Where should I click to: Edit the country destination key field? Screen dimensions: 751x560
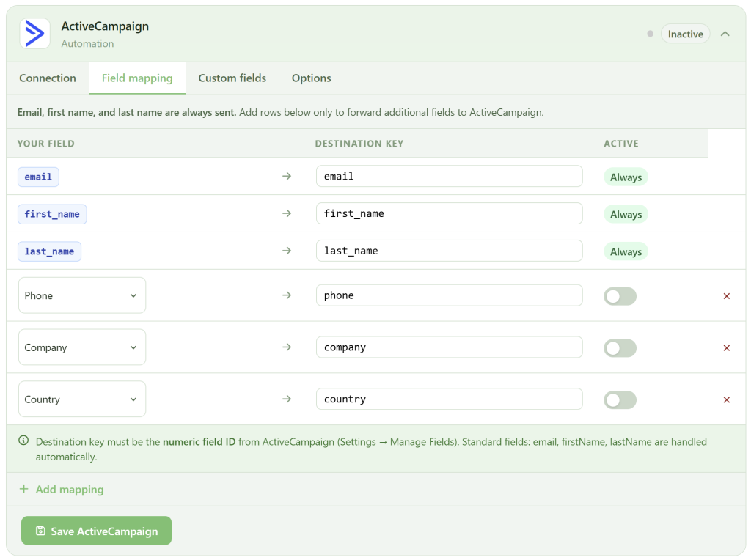point(450,399)
